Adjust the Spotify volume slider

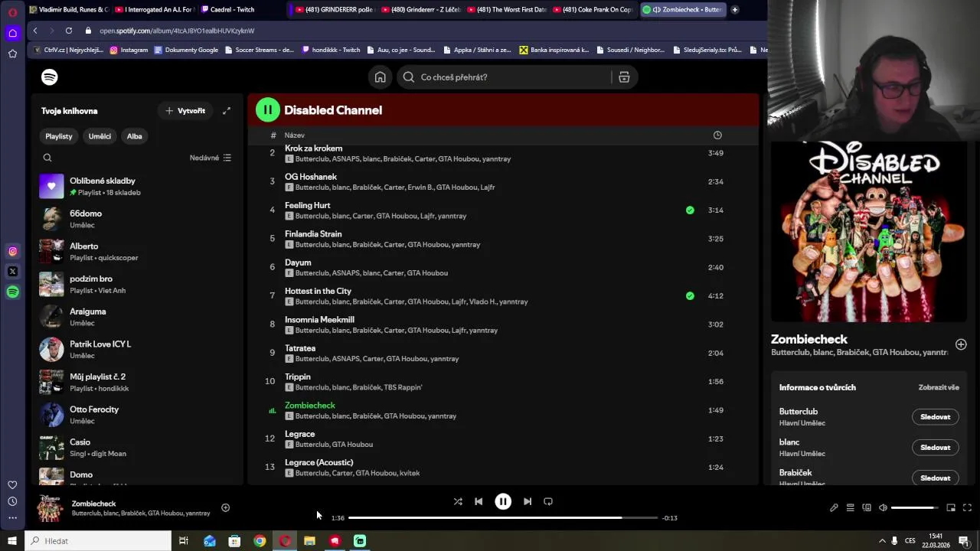(x=915, y=507)
